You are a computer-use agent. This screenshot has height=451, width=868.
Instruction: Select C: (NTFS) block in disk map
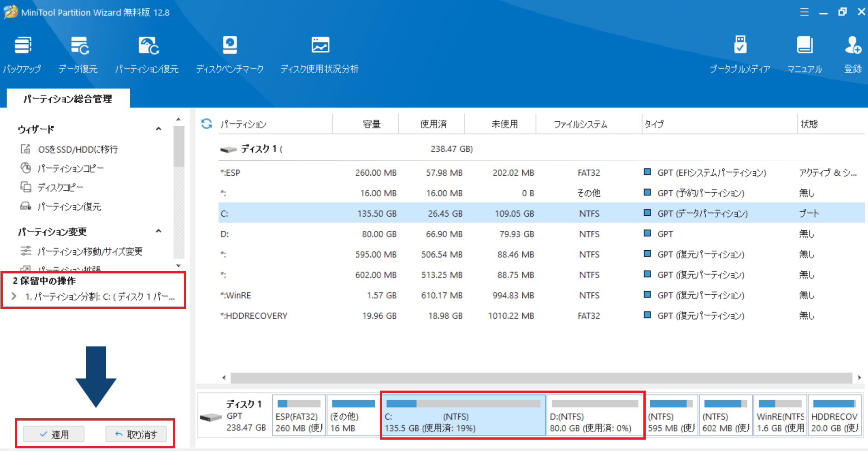(463, 416)
